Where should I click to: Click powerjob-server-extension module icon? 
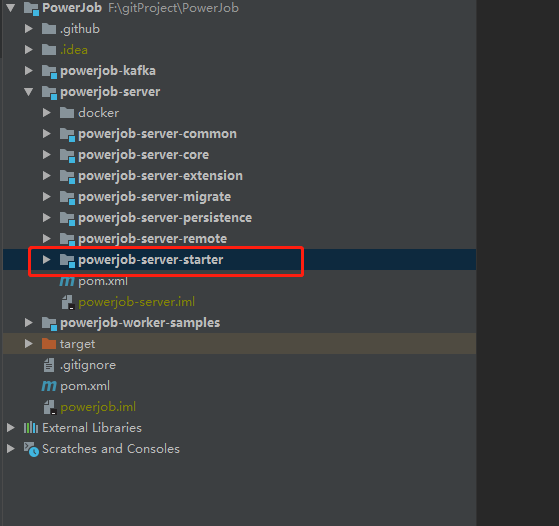click(x=67, y=177)
